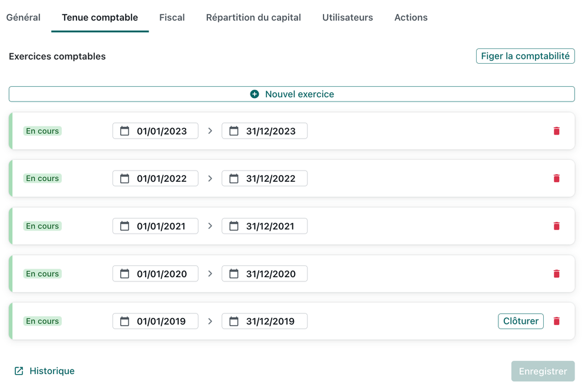Remove the 2021 exercise via trash icon
The width and height of the screenshot is (588, 387).
[556, 226]
